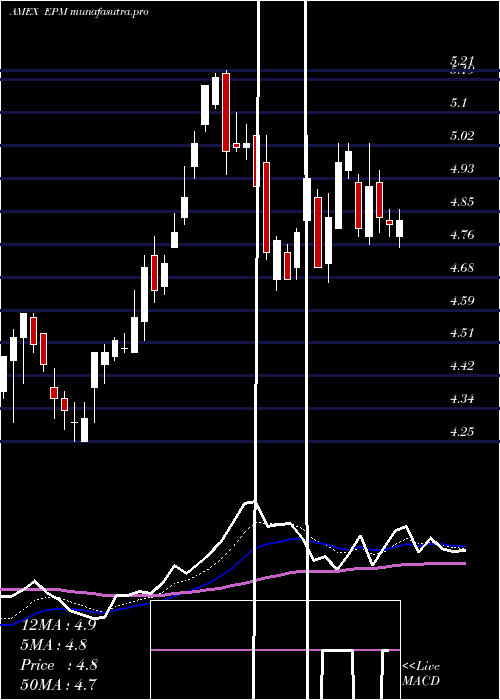The width and height of the screenshot is (500, 700).
Task: Select the 5.1 price axis label
Action: click(x=458, y=103)
